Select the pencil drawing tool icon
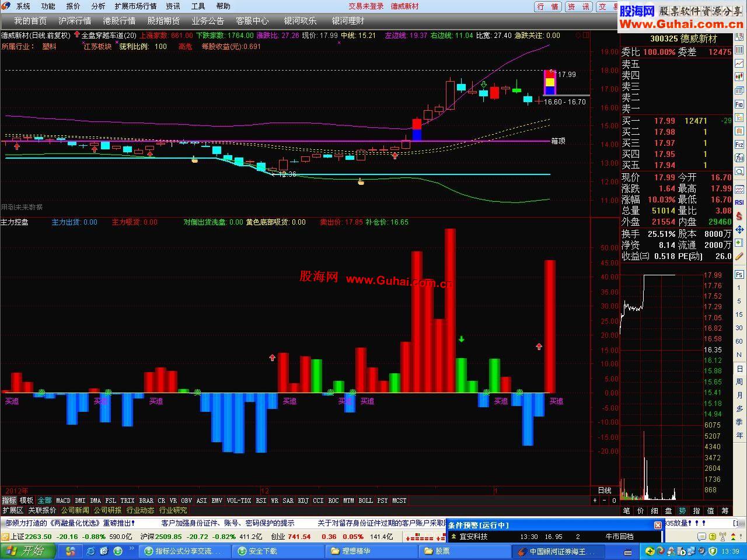 coord(739,255)
